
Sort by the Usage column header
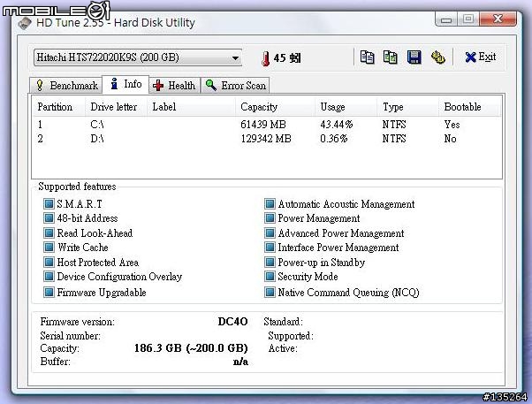(346, 107)
